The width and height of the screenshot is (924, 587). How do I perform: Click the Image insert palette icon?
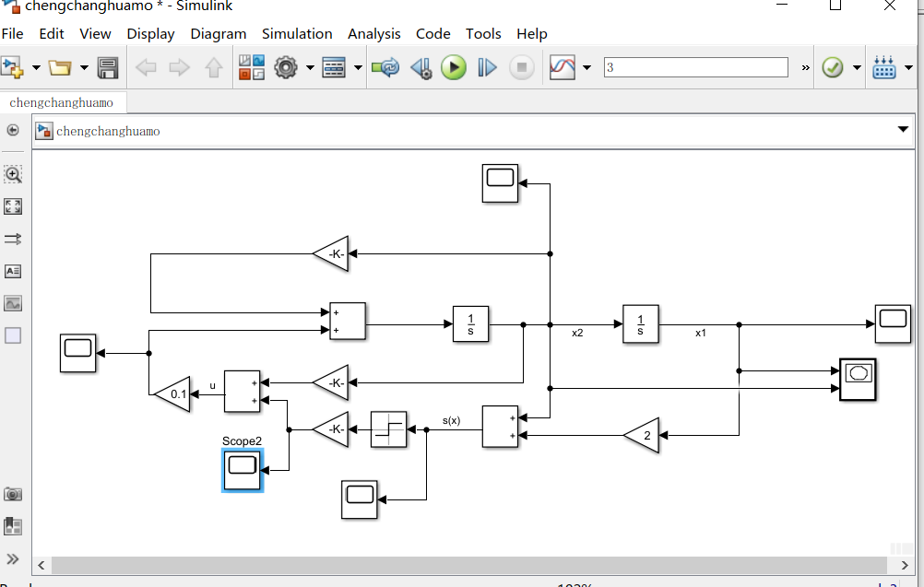(x=13, y=303)
